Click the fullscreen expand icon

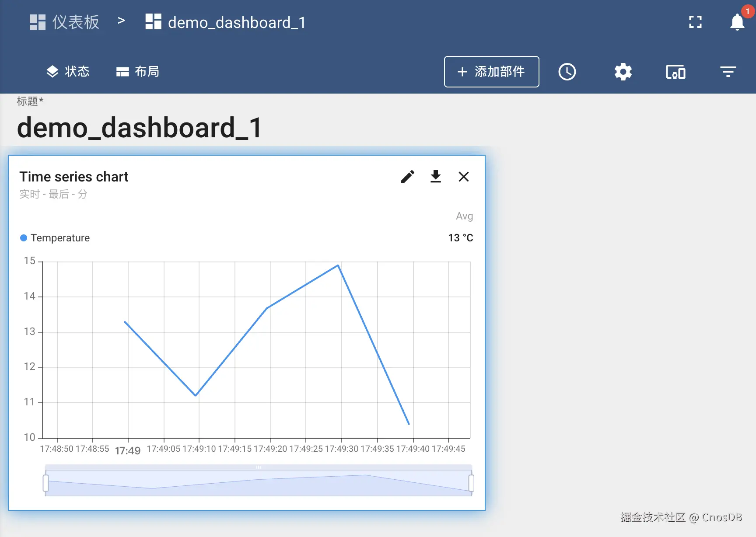pyautogui.click(x=695, y=22)
